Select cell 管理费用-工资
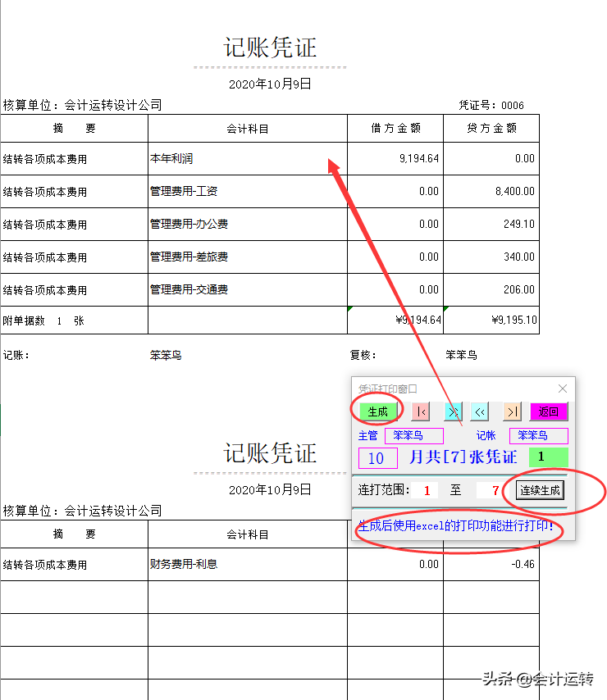Image resolution: width=607 pixels, height=700 pixels. coord(248,192)
